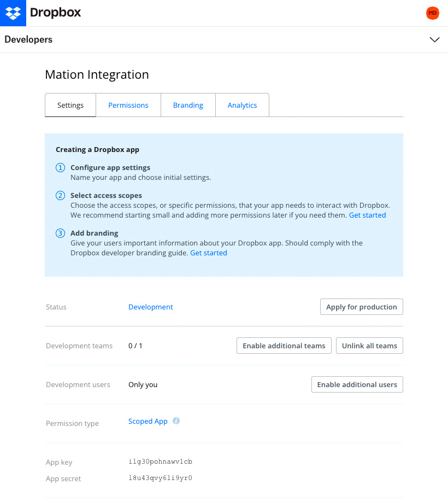Screen dimensions: 448x503
Task: Click Unlink all teams button
Action: 369,346
